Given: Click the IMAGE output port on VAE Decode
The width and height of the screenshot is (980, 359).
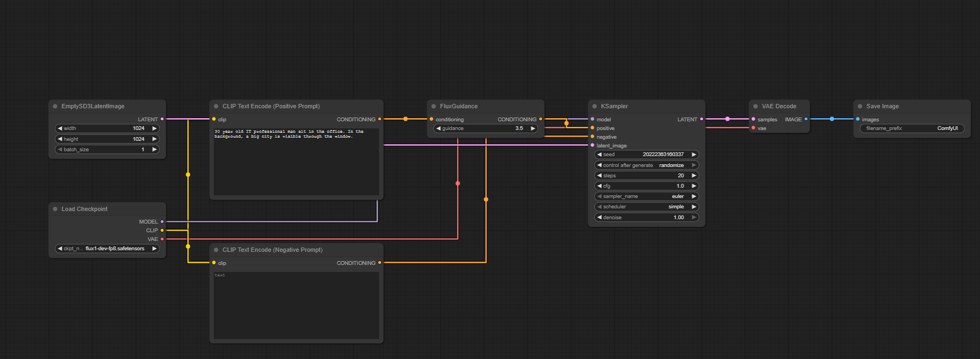Looking at the screenshot, I should point(806,119).
